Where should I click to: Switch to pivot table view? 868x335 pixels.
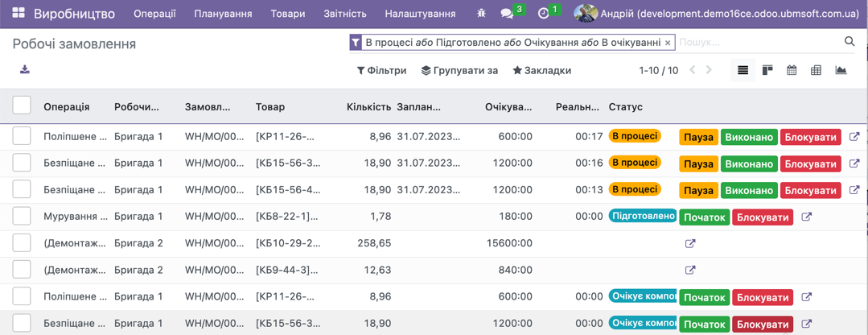(816, 70)
